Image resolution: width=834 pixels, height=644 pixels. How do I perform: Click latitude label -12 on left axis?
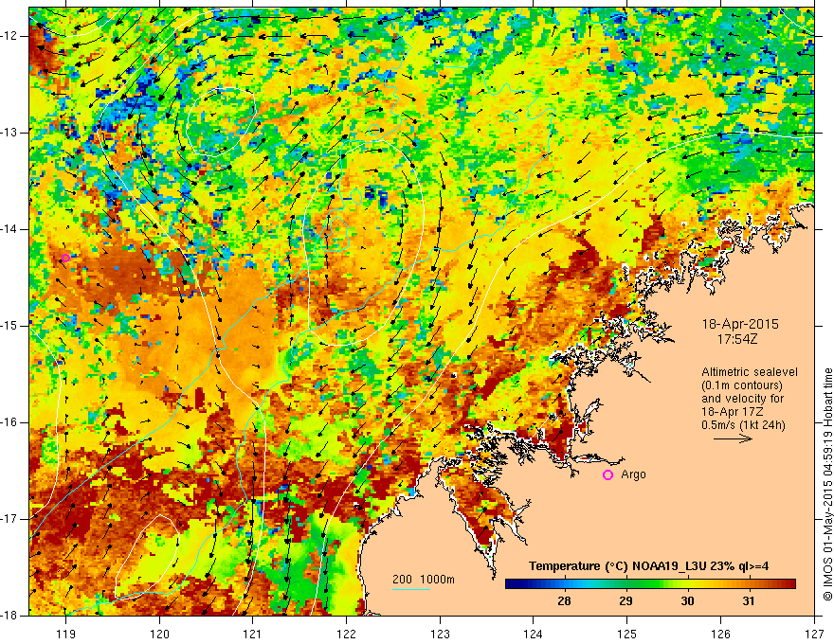click(x=10, y=36)
